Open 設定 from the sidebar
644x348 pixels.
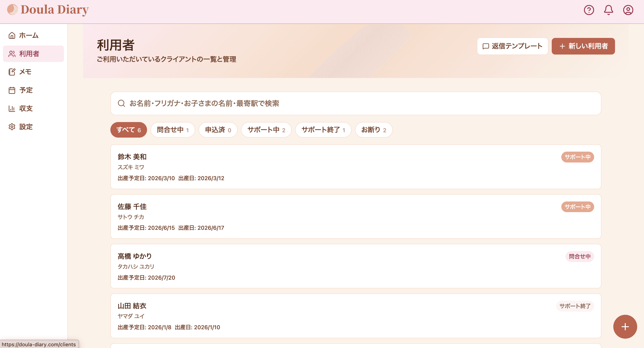pos(33,127)
